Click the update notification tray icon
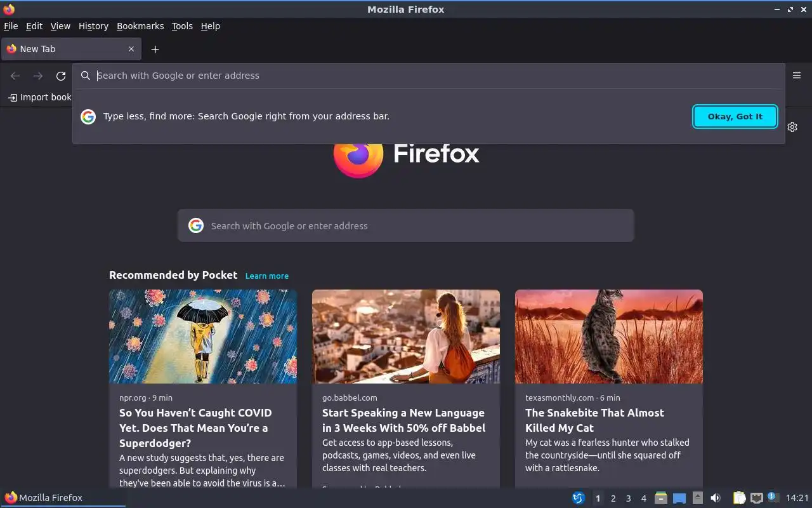 point(773,497)
